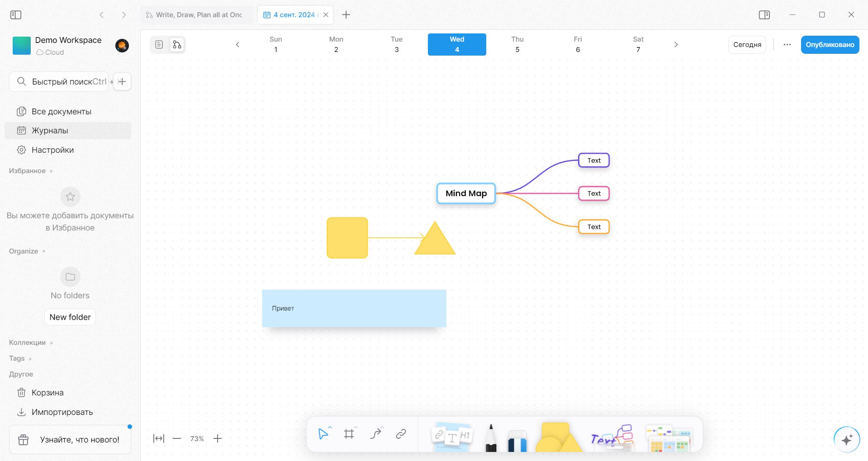Collapse the Organize section

click(27, 251)
